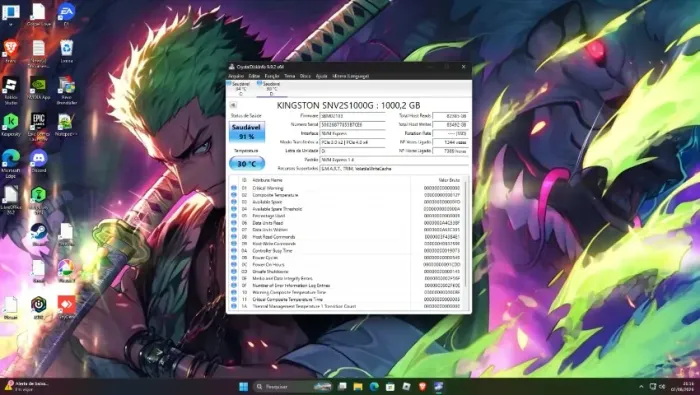
Task: Click the VolatileWriteCache supported features field
Action: 394,169
